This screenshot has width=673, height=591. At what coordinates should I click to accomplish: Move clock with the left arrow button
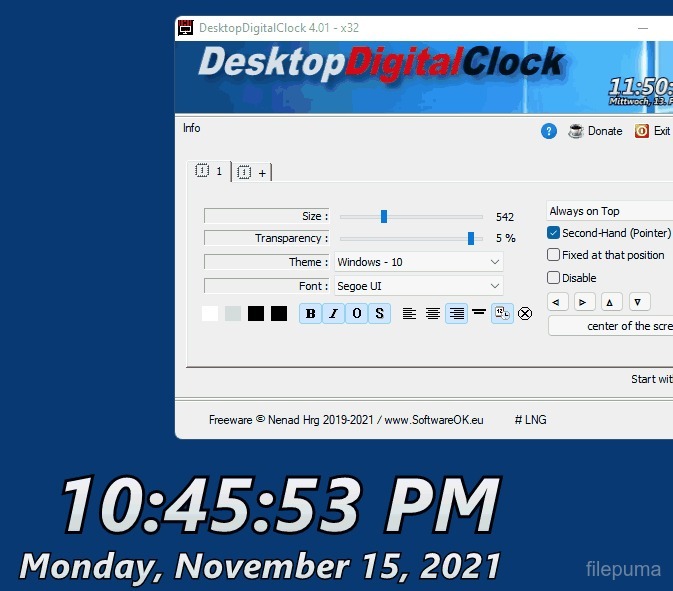[x=558, y=302]
